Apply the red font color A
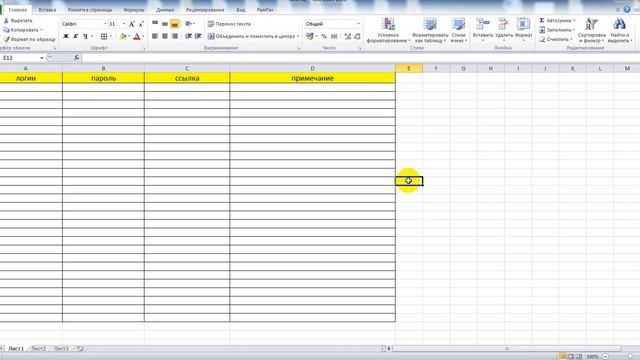The height and width of the screenshot is (360, 640). (137, 37)
